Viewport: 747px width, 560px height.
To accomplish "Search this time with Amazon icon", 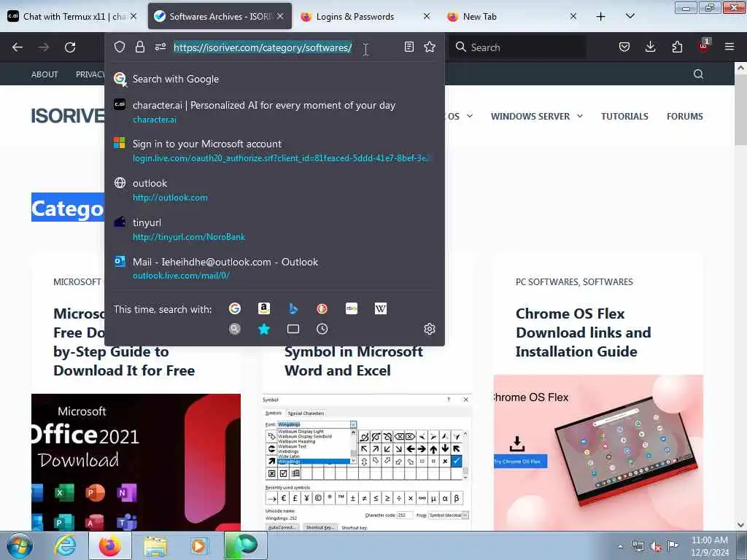I will pyautogui.click(x=264, y=308).
